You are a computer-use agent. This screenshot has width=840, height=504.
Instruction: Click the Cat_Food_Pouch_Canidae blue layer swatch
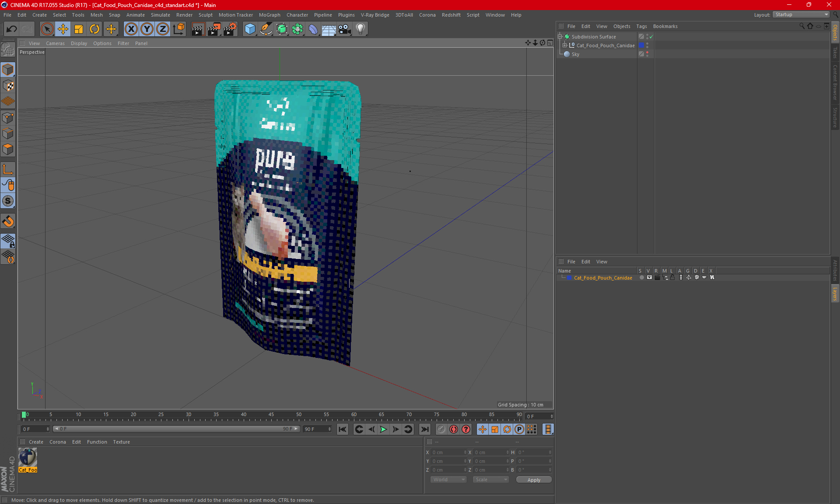[x=641, y=45]
